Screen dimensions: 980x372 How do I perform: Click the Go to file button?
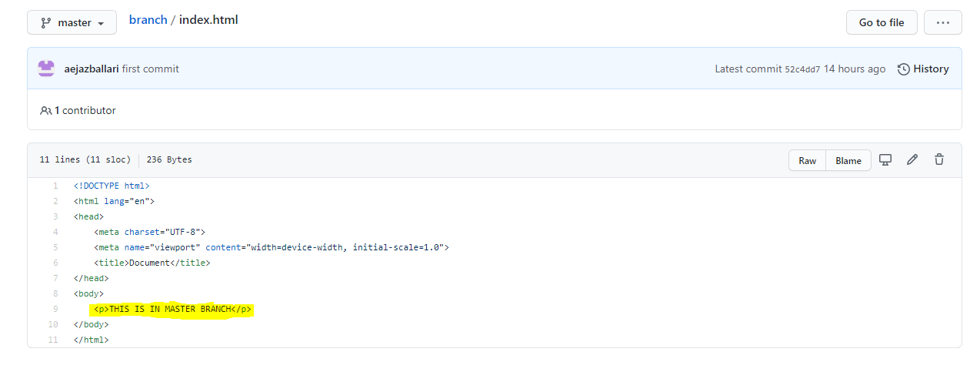[x=882, y=22]
